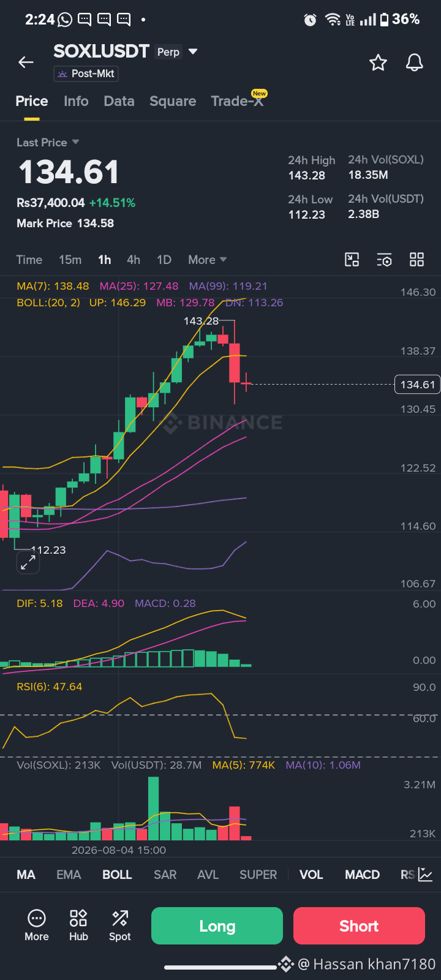Screen dimensions: 441x980
Task: Toggle the MA overlay indicator
Action: (26, 875)
